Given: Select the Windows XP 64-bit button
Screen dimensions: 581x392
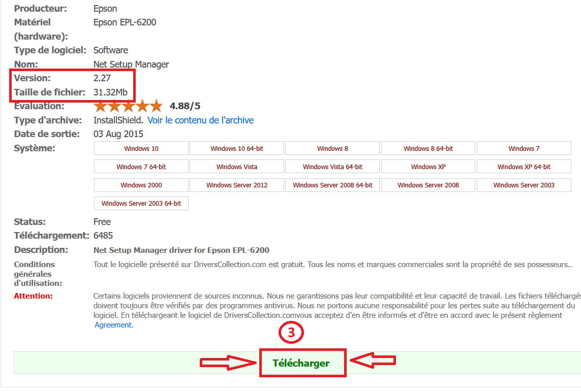Looking at the screenshot, I should [524, 167].
